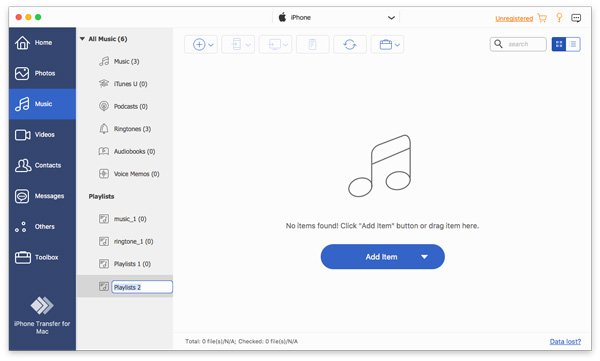600x361 pixels.
Task: Open the Add Item dropdown triangle
Action: click(x=424, y=257)
